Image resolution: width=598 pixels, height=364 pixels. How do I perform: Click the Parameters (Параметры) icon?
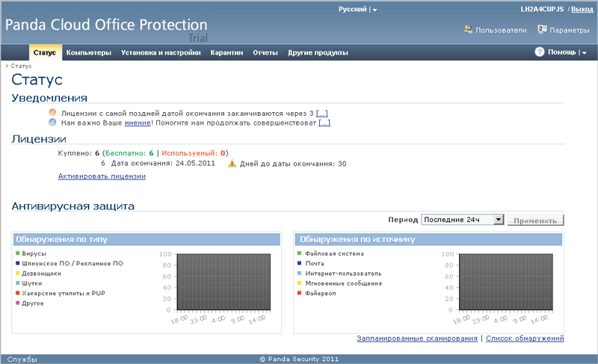[x=542, y=29]
